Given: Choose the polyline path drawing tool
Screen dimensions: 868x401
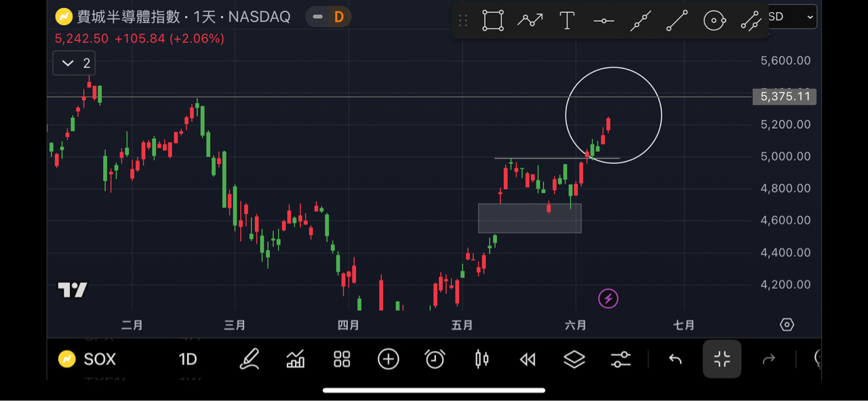Looking at the screenshot, I should tap(530, 20).
